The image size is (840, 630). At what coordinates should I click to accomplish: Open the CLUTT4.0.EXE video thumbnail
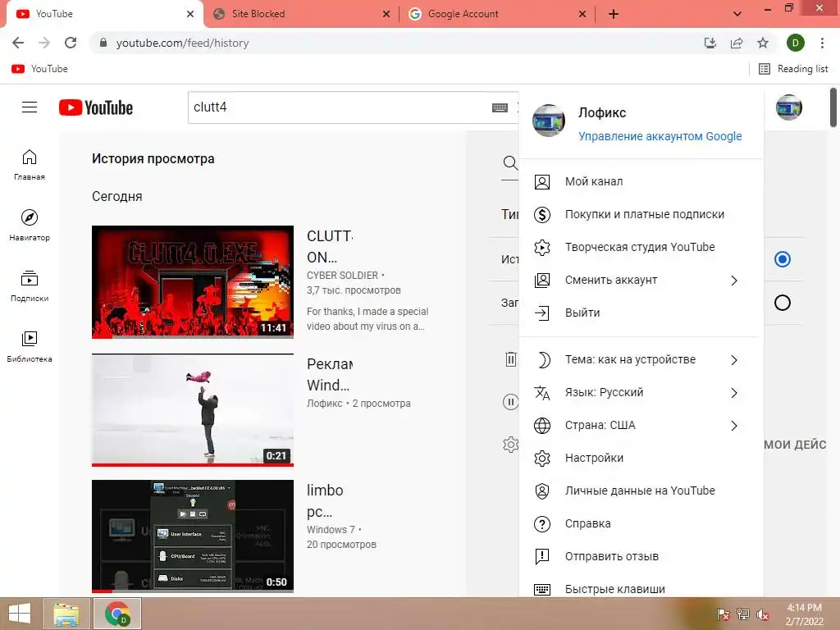[192, 282]
